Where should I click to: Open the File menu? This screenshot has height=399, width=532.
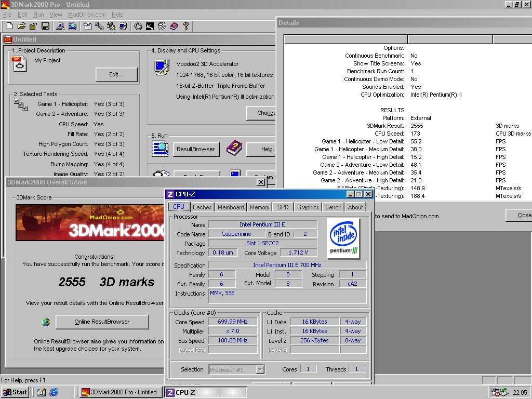coord(7,15)
